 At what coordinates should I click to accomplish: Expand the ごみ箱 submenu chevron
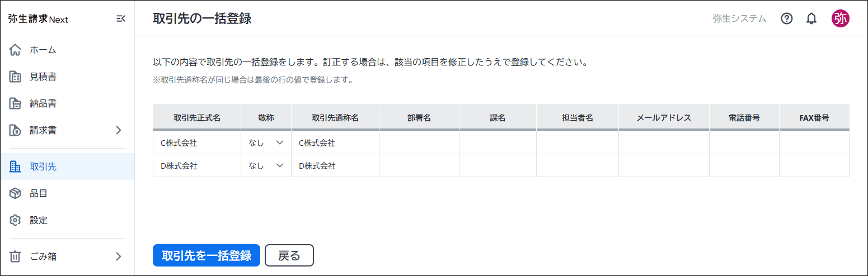pyautogui.click(x=118, y=256)
